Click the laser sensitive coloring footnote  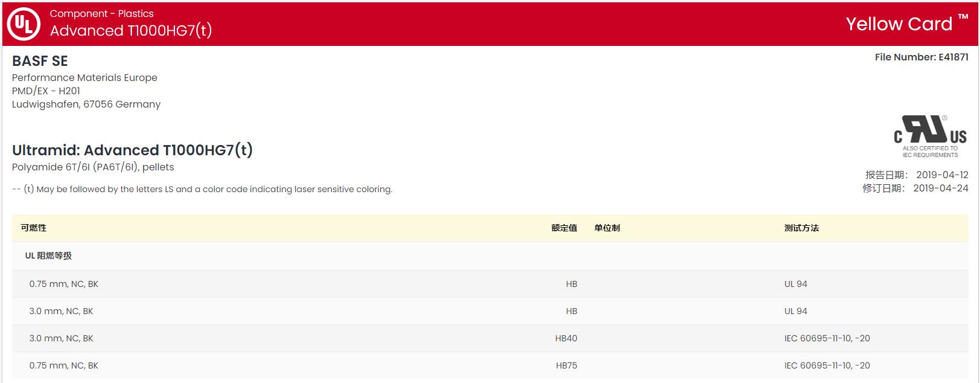coord(202,189)
